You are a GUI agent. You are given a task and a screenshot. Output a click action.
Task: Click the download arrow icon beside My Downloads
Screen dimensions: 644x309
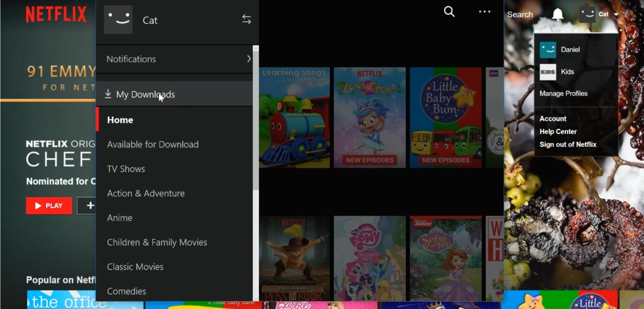108,94
